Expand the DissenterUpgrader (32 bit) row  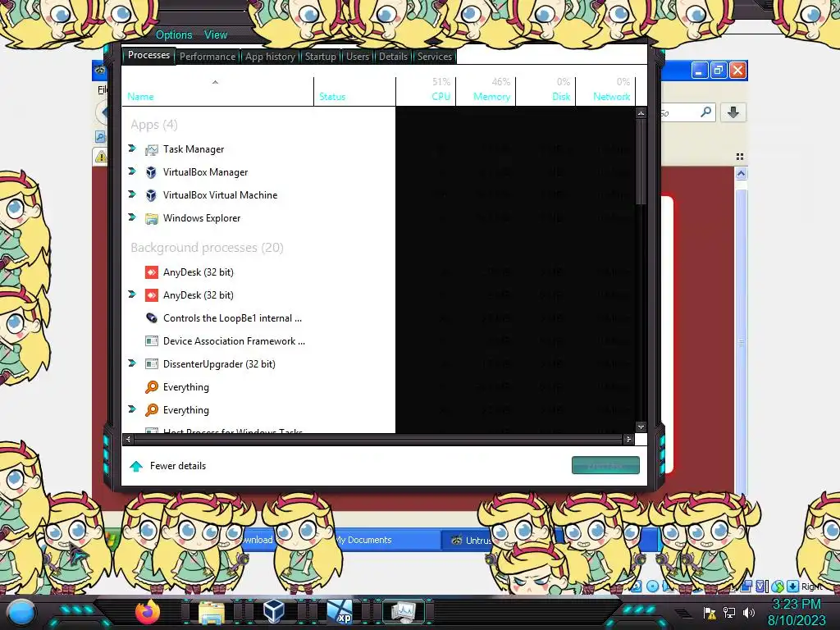[x=132, y=363]
